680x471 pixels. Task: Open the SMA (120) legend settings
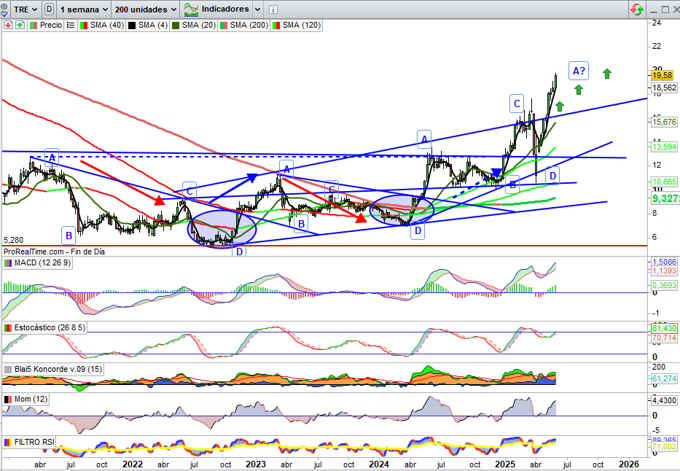coord(302,26)
